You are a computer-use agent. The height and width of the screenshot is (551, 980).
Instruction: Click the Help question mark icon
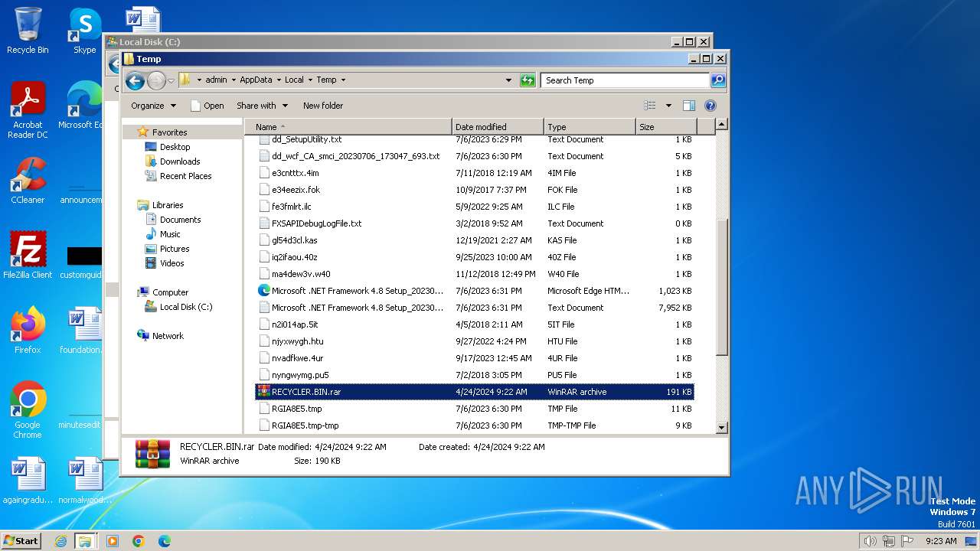[710, 106]
